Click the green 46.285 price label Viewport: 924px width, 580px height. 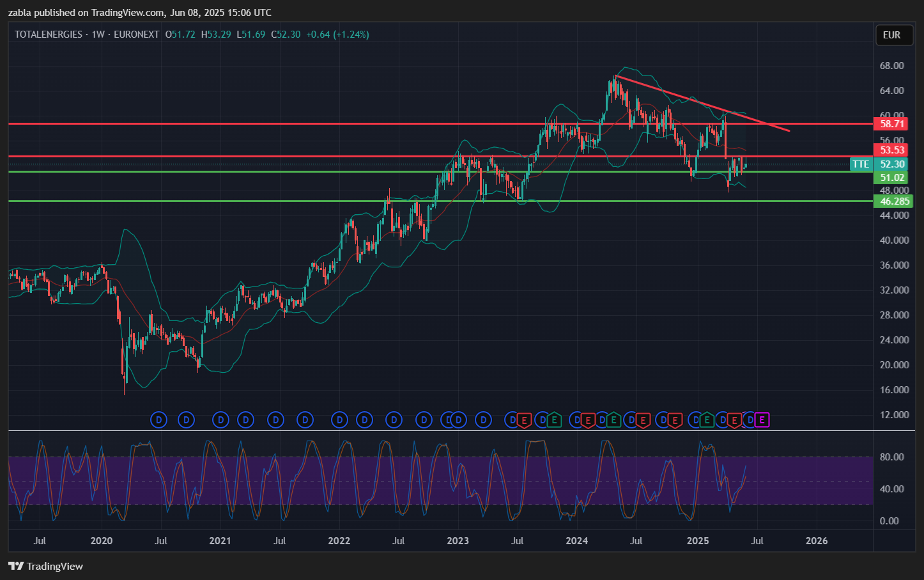click(894, 201)
